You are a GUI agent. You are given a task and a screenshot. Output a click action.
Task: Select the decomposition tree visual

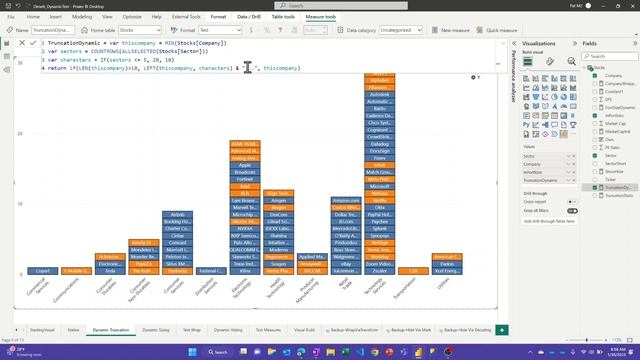545,125
